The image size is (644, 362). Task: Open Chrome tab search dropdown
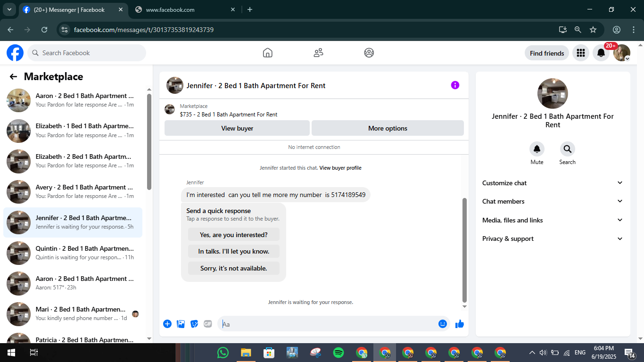click(x=9, y=9)
